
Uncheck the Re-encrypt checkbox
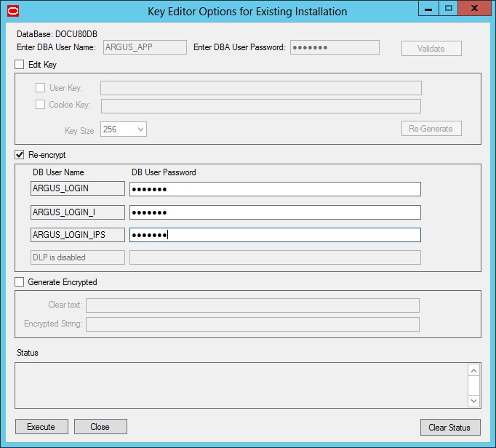[20, 155]
